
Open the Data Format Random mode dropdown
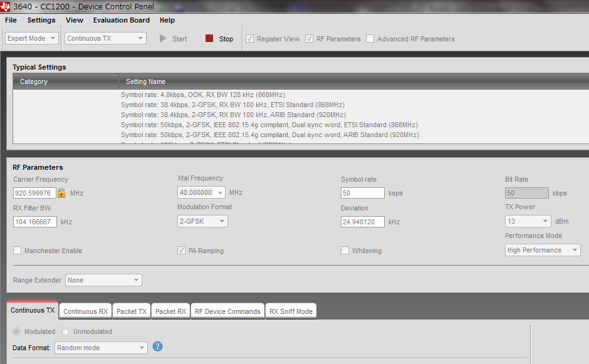101,348
